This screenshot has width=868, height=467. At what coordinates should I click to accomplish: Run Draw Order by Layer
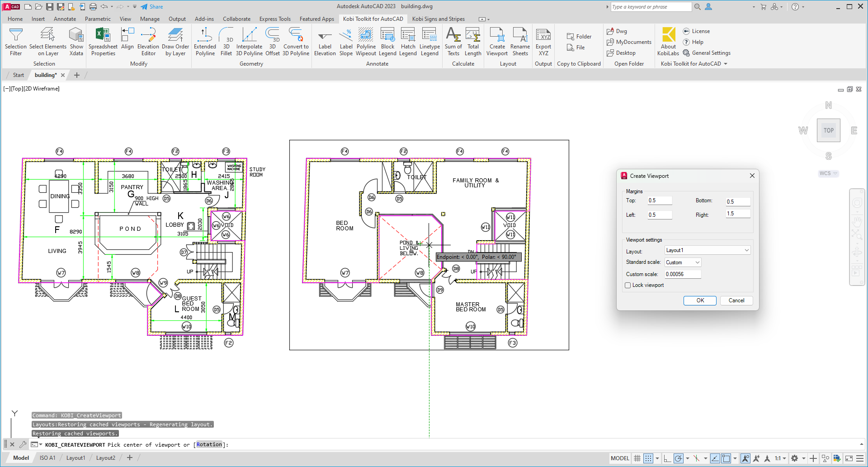click(x=175, y=42)
